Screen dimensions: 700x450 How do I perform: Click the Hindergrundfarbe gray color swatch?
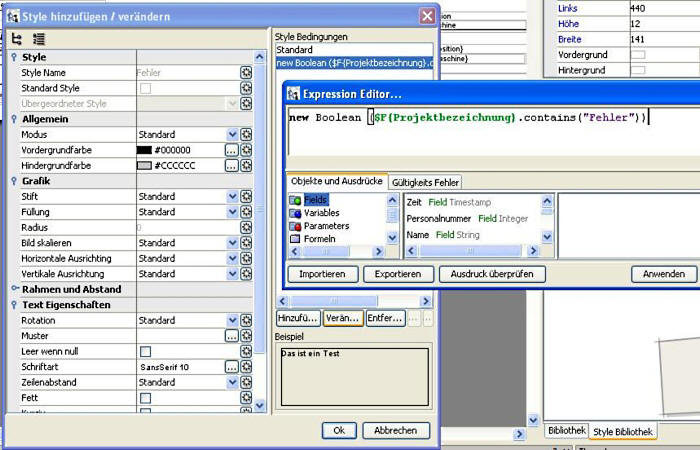pos(144,166)
